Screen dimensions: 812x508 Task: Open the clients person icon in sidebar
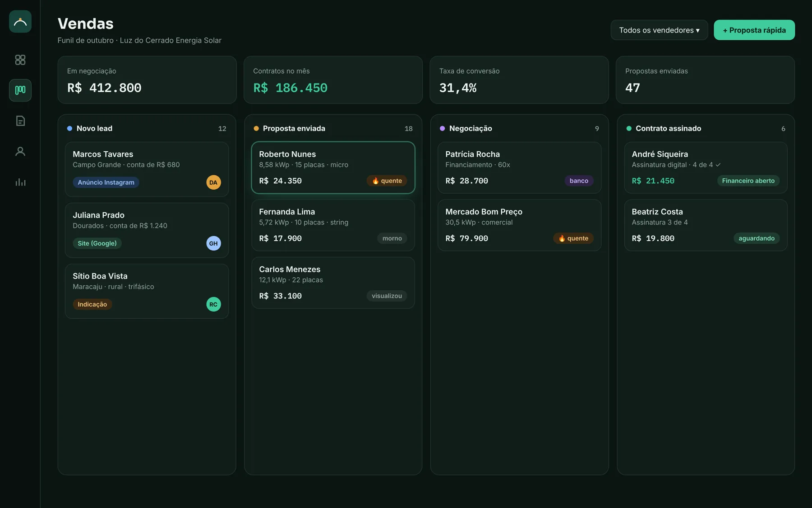[20, 151]
